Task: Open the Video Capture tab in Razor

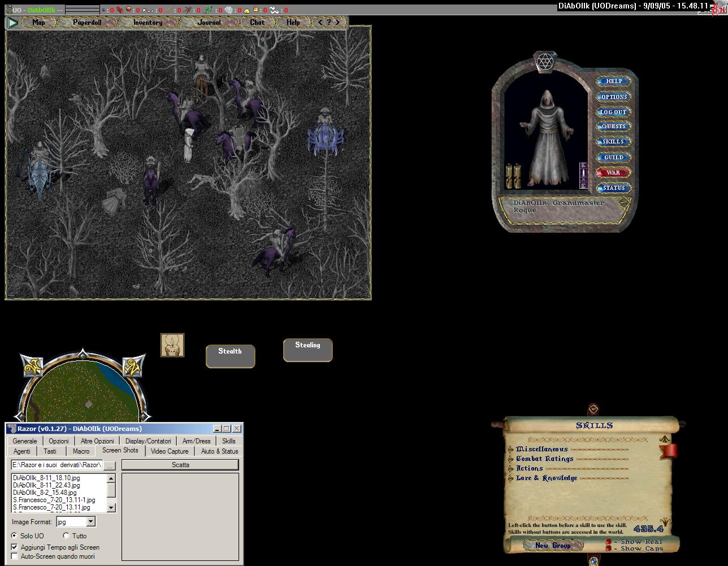Action: [x=170, y=451]
